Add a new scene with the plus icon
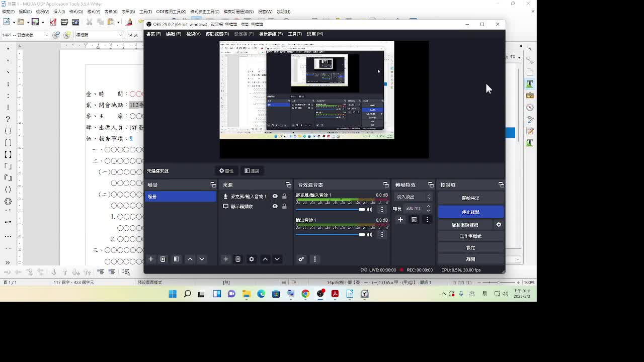This screenshot has height=362, width=644. [150, 259]
